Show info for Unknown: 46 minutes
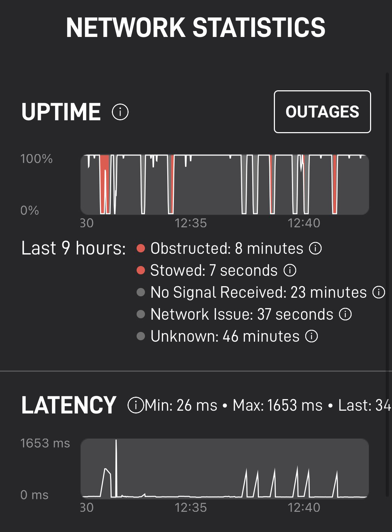 pyautogui.click(x=312, y=336)
